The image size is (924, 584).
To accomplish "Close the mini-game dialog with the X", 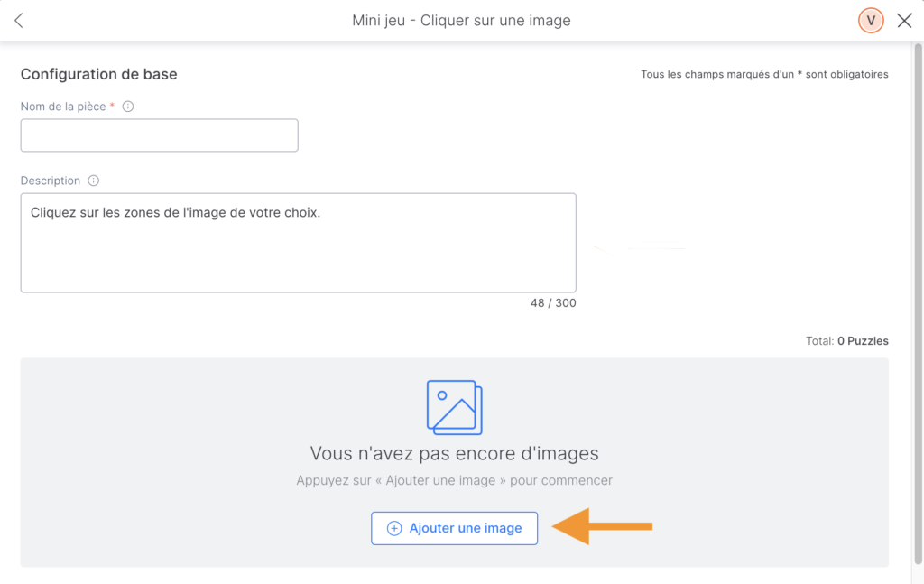I will [x=904, y=21].
